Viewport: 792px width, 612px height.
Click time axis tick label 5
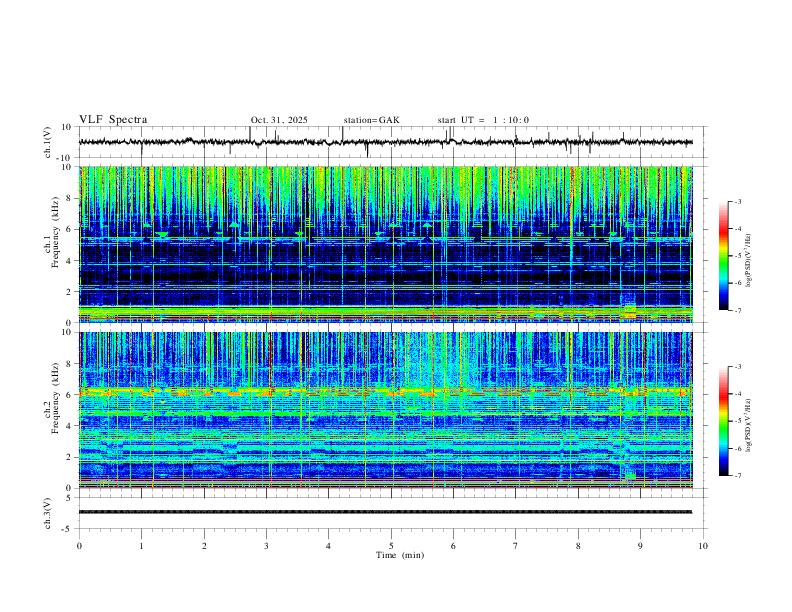point(391,546)
